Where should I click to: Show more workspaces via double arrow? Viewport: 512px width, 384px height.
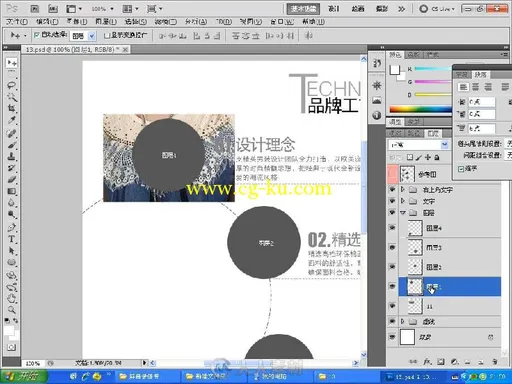[401, 9]
